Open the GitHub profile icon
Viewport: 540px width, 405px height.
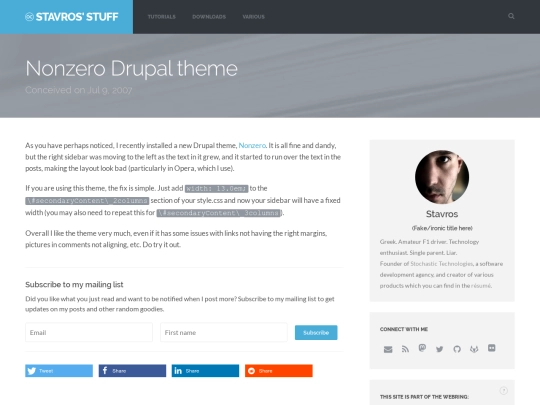[x=457, y=349]
